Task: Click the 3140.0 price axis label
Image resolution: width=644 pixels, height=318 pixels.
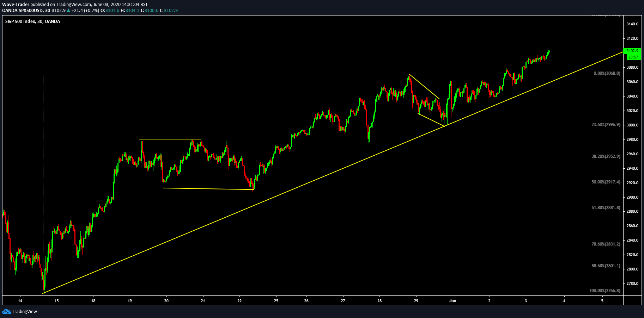Action: point(633,24)
